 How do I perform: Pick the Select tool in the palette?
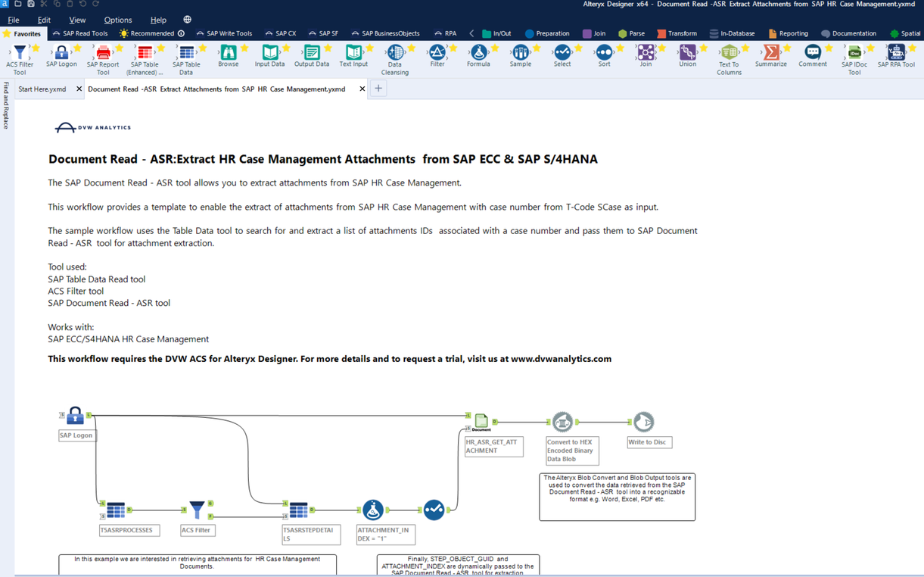pos(562,52)
